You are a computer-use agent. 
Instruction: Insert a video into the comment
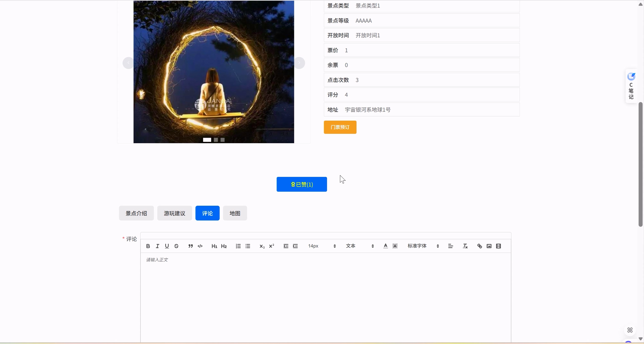[x=499, y=246]
